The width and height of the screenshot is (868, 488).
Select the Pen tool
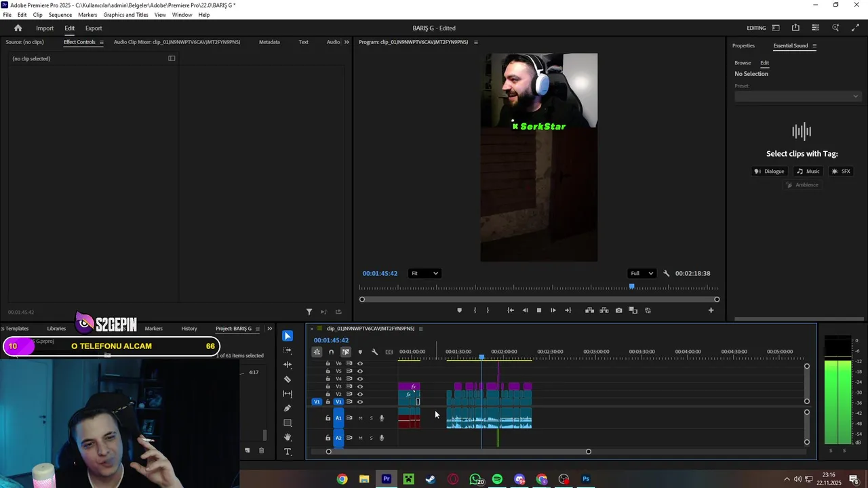pyautogui.click(x=288, y=408)
